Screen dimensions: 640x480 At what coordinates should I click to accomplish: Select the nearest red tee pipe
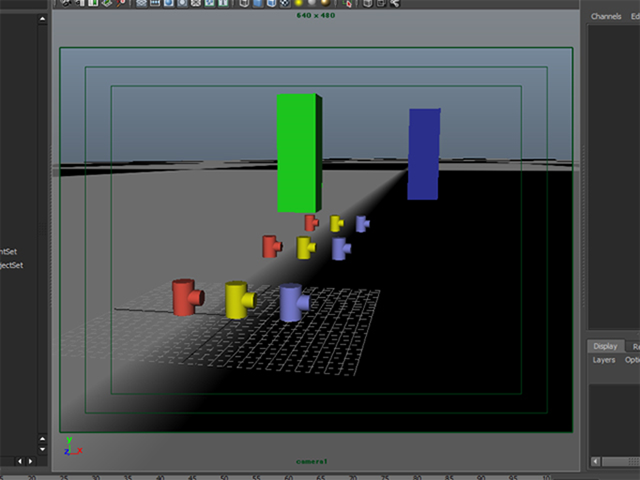pos(187,297)
